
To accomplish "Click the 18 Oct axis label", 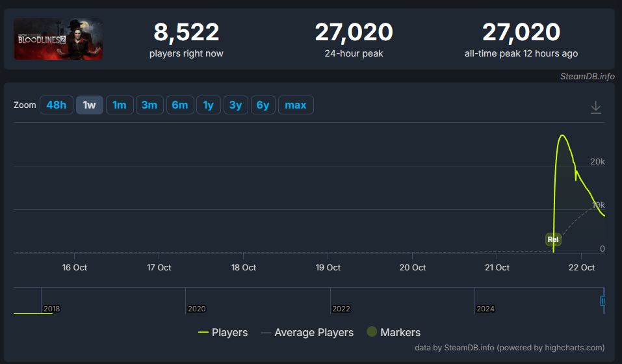I will tap(244, 268).
